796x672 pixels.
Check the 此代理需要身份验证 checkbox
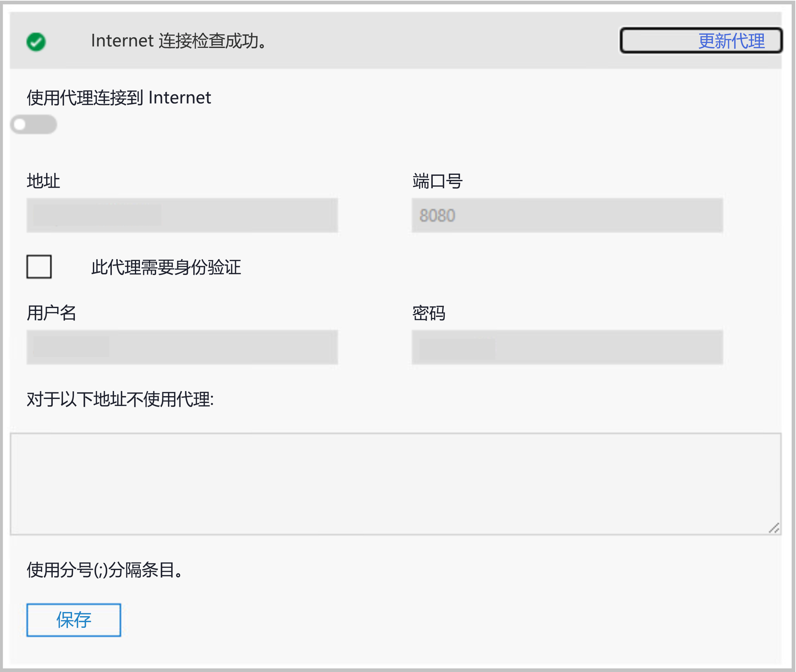(x=39, y=267)
